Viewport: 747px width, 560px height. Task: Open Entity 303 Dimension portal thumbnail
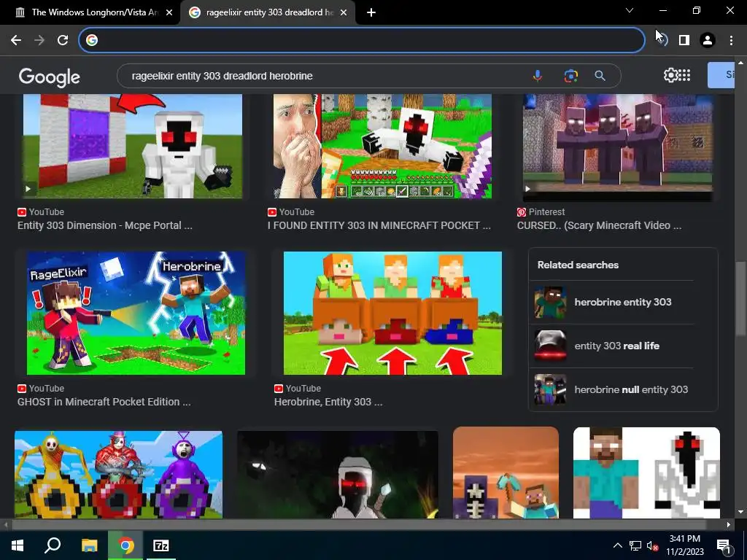[133, 146]
